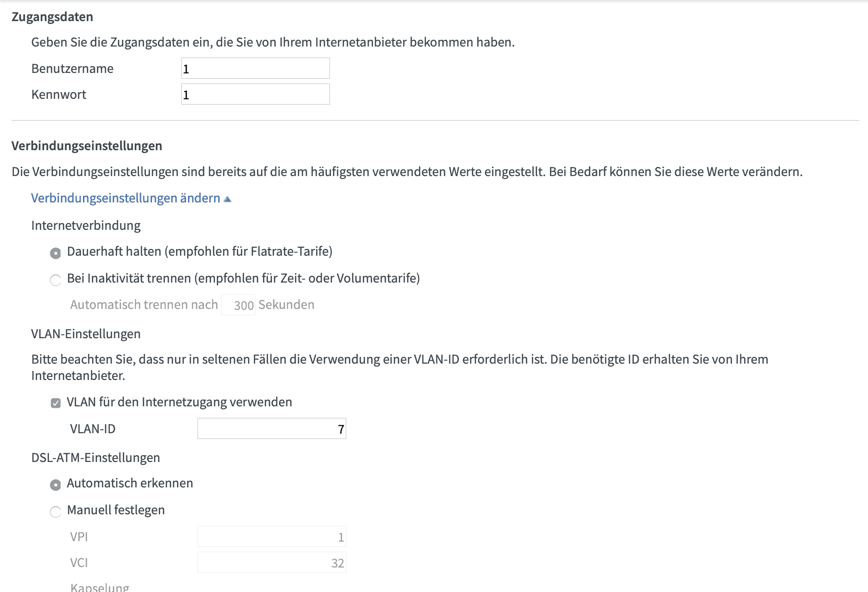Select the Bei Inaktivität trennen radio button
Viewport: 868px width, 592px height.
tap(56, 280)
